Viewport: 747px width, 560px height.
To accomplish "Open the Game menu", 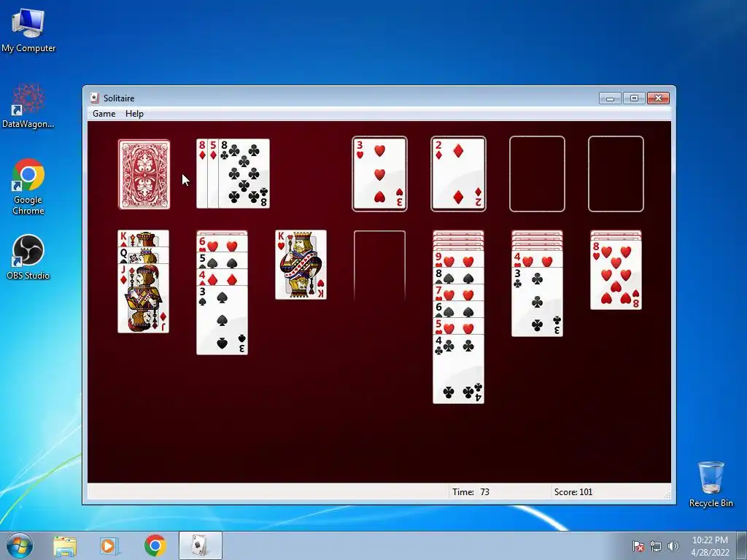I will click(x=104, y=114).
